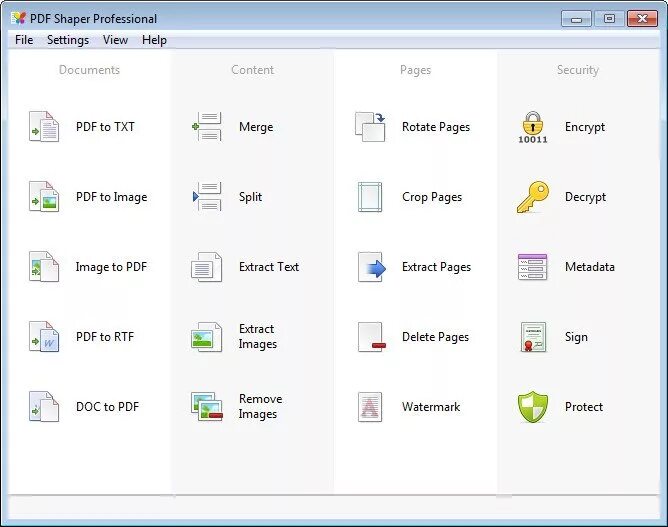Select the Encrypt label
The image size is (668, 527).
click(585, 127)
